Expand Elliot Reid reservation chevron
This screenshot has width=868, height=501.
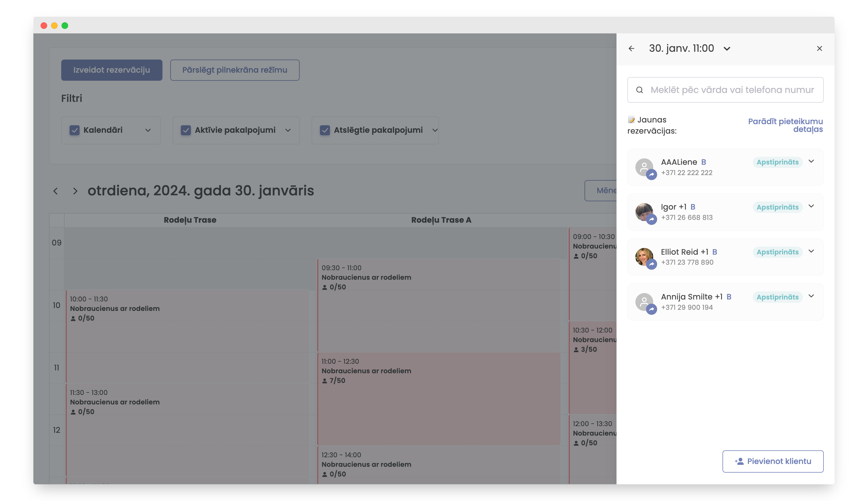[811, 251]
